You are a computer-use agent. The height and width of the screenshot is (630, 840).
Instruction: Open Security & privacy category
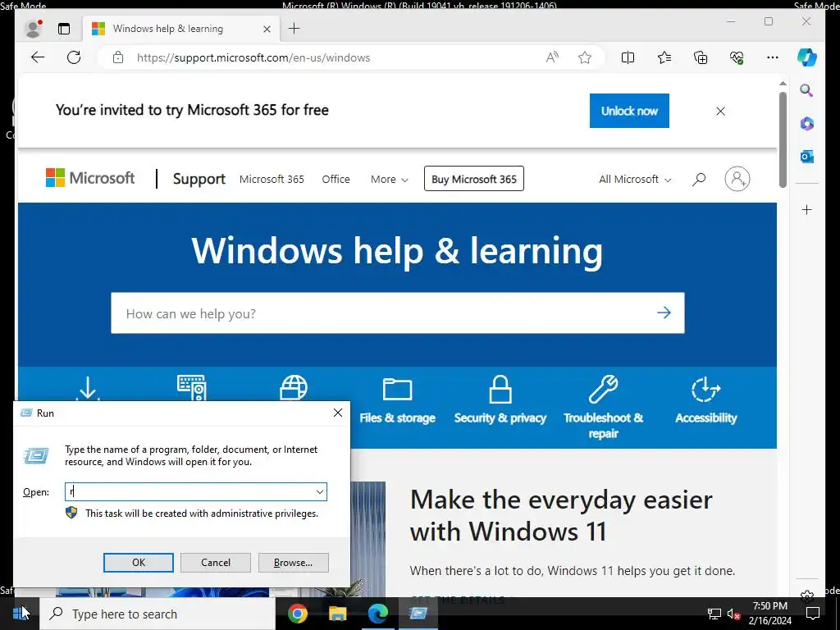[x=500, y=400]
